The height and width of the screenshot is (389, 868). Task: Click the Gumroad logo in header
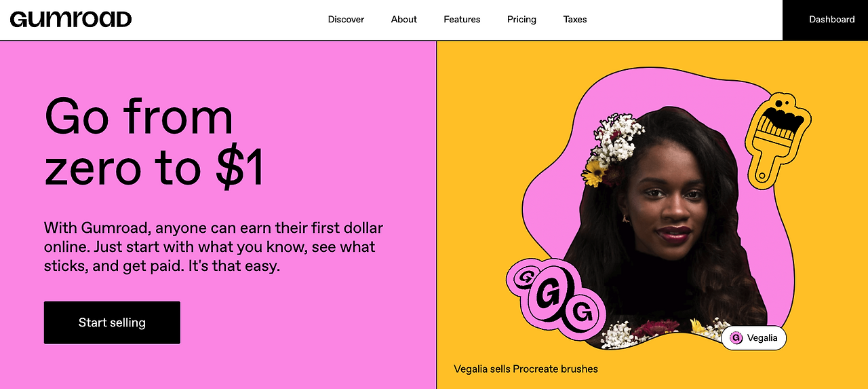[x=71, y=19]
